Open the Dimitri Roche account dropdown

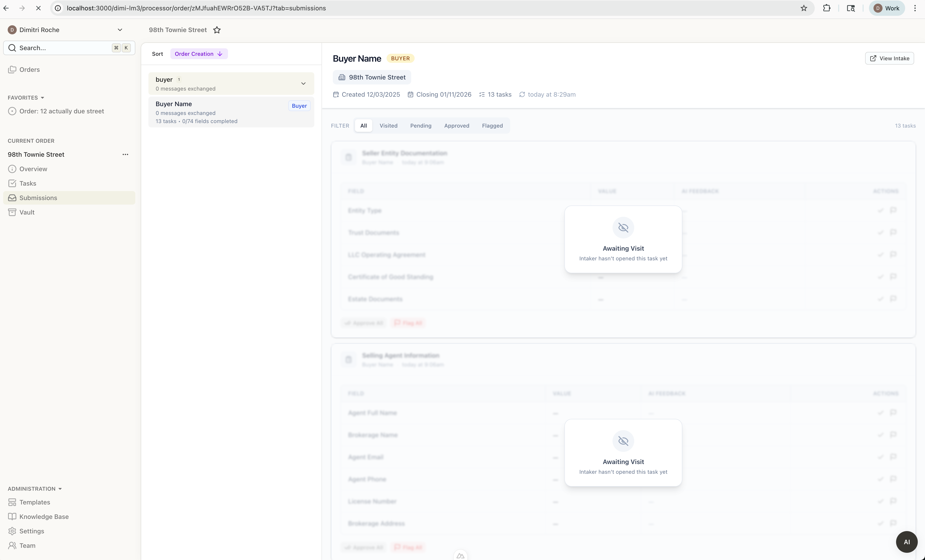coord(120,30)
